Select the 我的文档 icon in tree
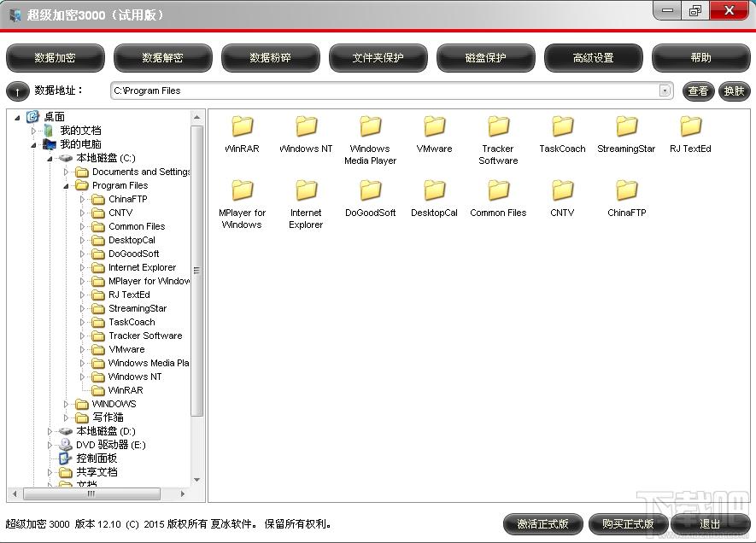756x543 pixels. pyautogui.click(x=49, y=131)
